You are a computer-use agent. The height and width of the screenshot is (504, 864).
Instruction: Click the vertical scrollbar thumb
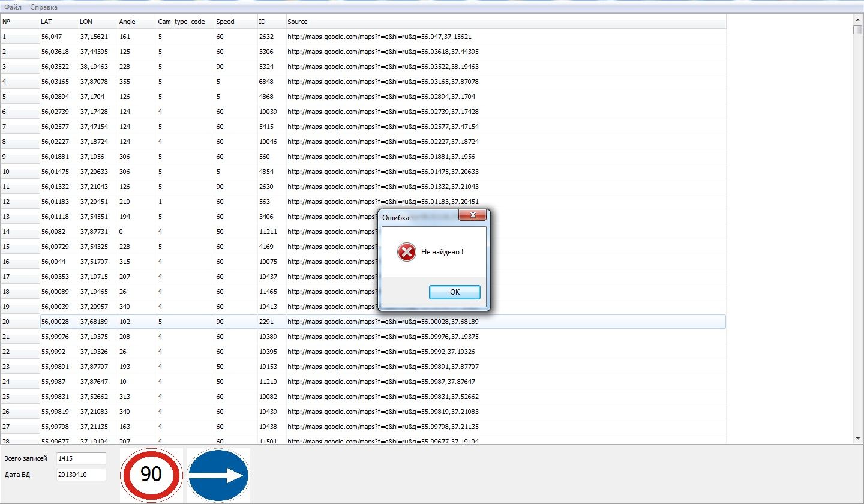click(x=858, y=30)
